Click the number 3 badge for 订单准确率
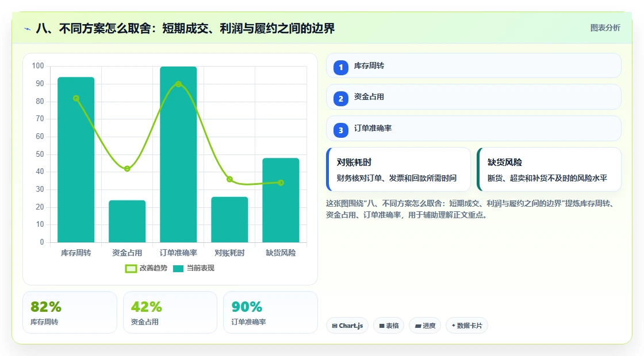 pyautogui.click(x=340, y=130)
